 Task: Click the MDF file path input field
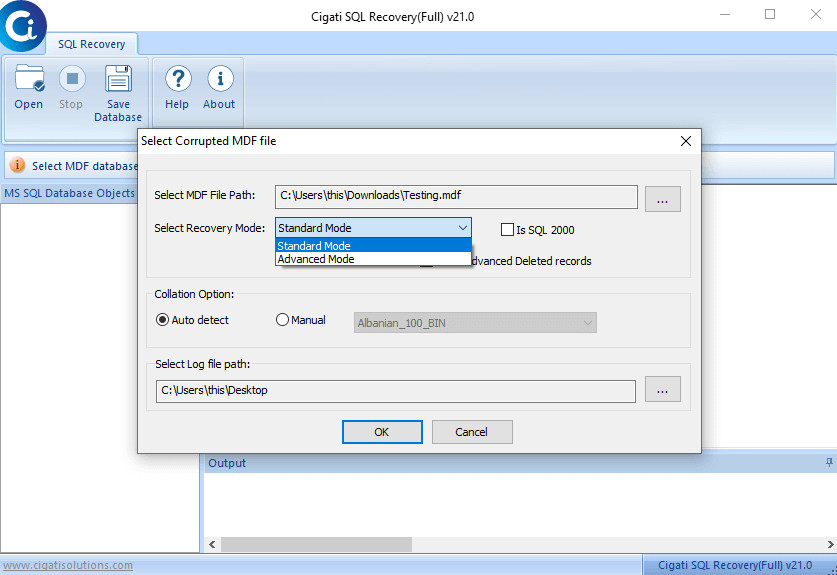pos(456,196)
